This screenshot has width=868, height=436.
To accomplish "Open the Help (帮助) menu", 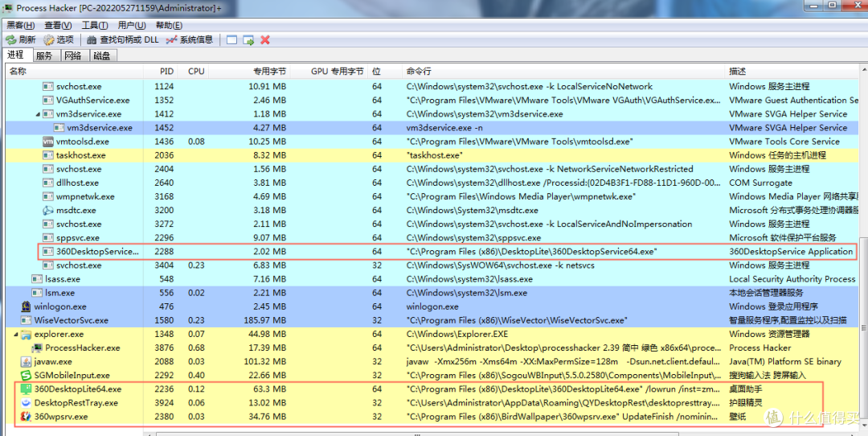I will coord(169,26).
